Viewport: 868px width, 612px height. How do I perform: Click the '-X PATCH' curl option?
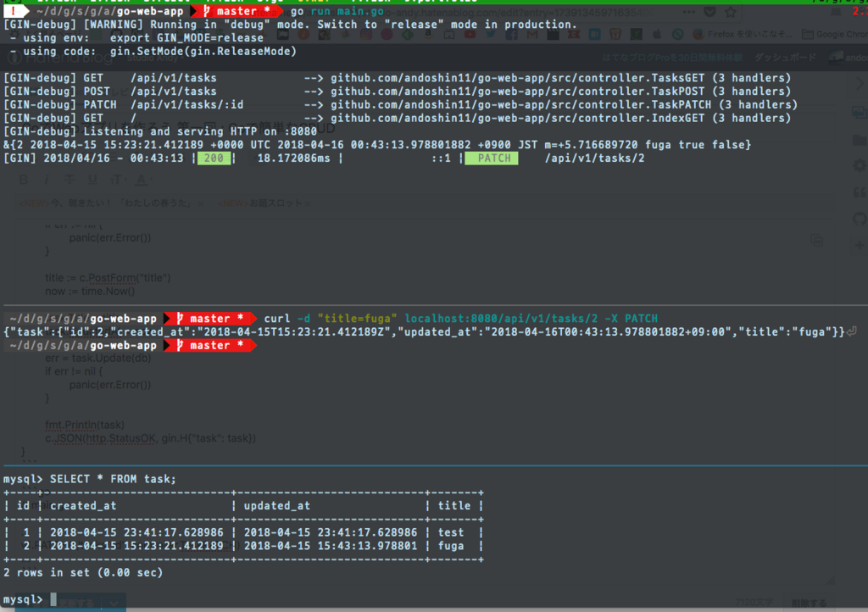(x=631, y=319)
